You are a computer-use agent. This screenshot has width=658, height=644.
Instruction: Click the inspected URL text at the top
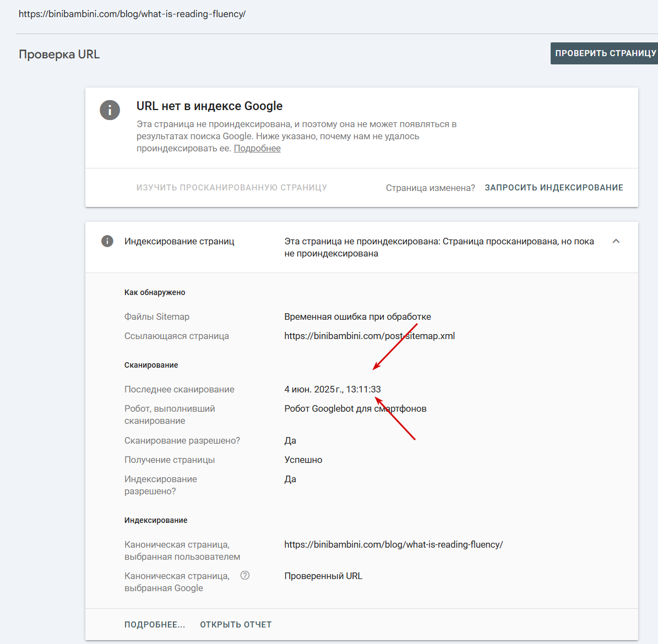pos(132,14)
